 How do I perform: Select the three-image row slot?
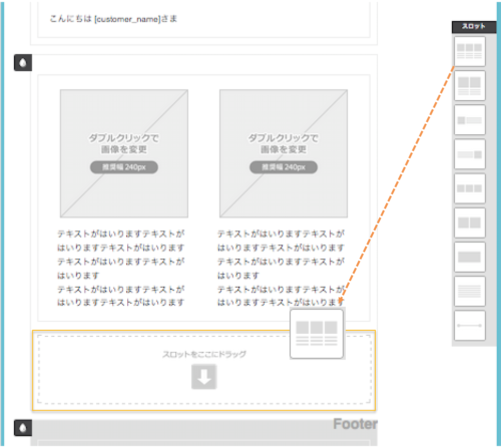(469, 188)
